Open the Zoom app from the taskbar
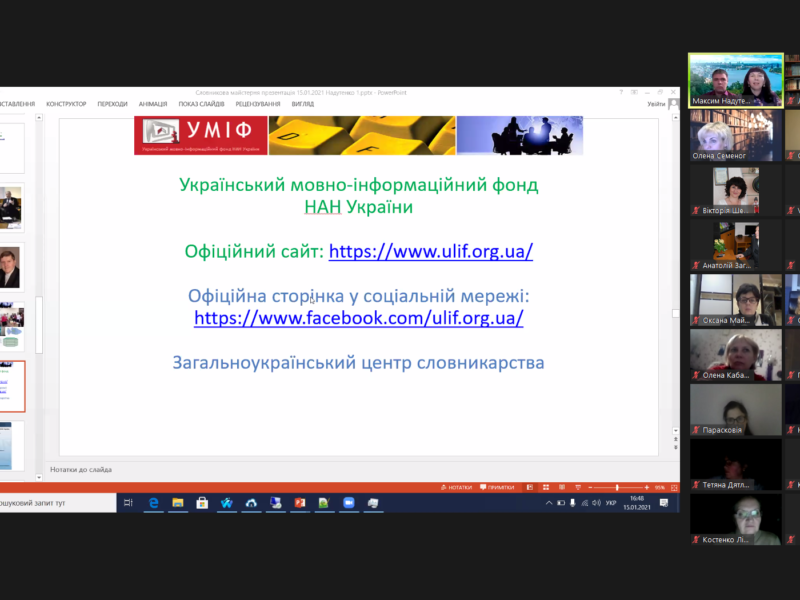The image size is (800, 600). [x=349, y=503]
